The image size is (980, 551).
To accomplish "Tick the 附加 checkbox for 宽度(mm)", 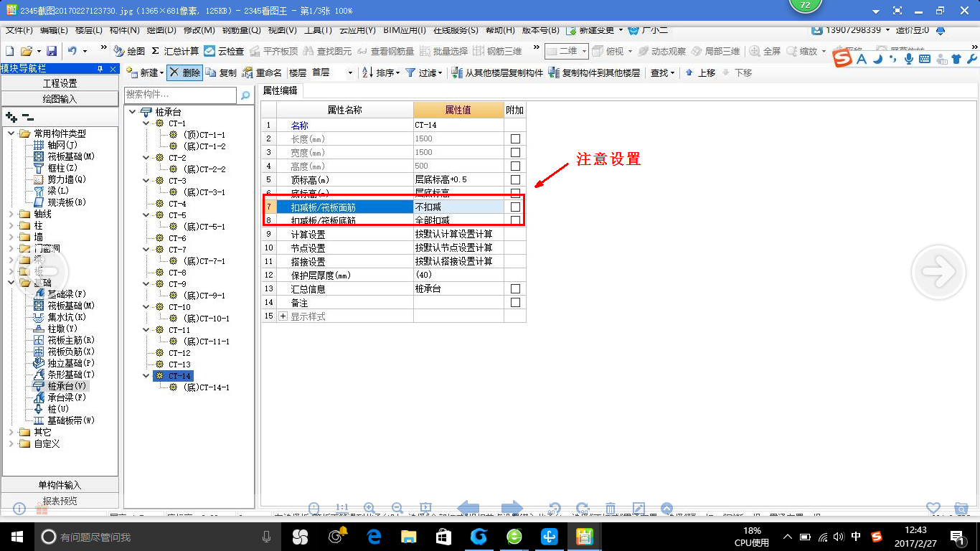I will tap(515, 152).
